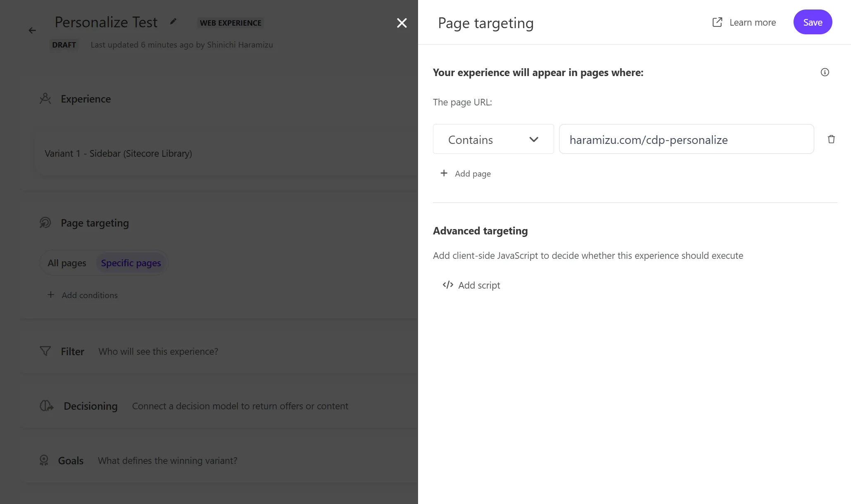Click info circle icon next to experience text
The height and width of the screenshot is (504, 851).
(x=825, y=72)
